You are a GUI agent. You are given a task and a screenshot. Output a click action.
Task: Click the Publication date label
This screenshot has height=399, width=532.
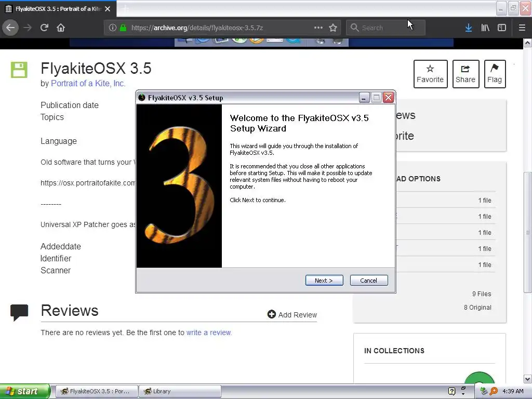tap(70, 105)
